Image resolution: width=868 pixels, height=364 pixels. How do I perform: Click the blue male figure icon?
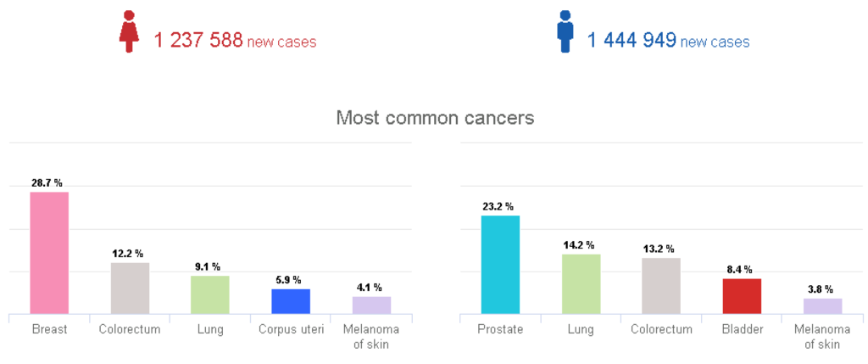(565, 31)
